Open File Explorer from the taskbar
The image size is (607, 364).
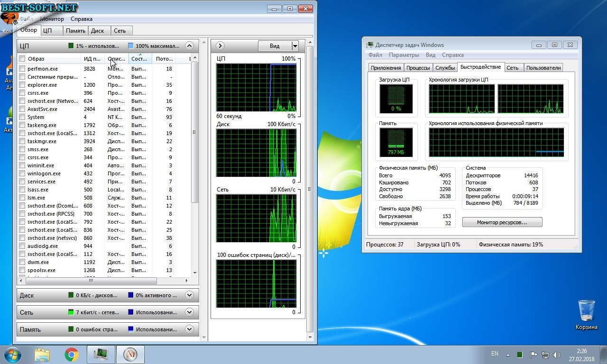[x=42, y=355]
